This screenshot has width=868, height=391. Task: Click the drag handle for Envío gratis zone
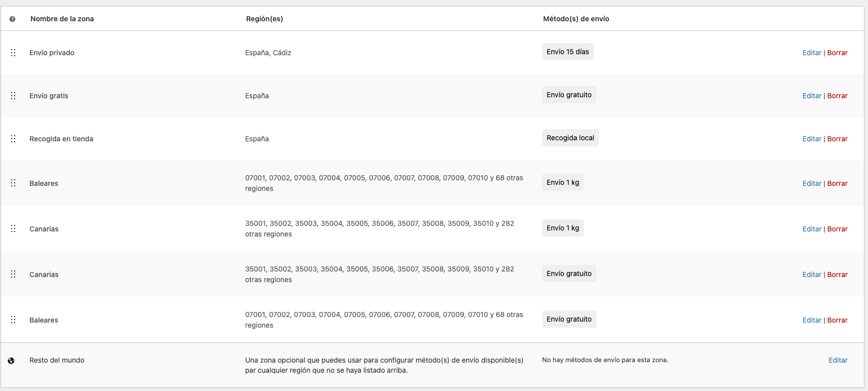coord(13,96)
